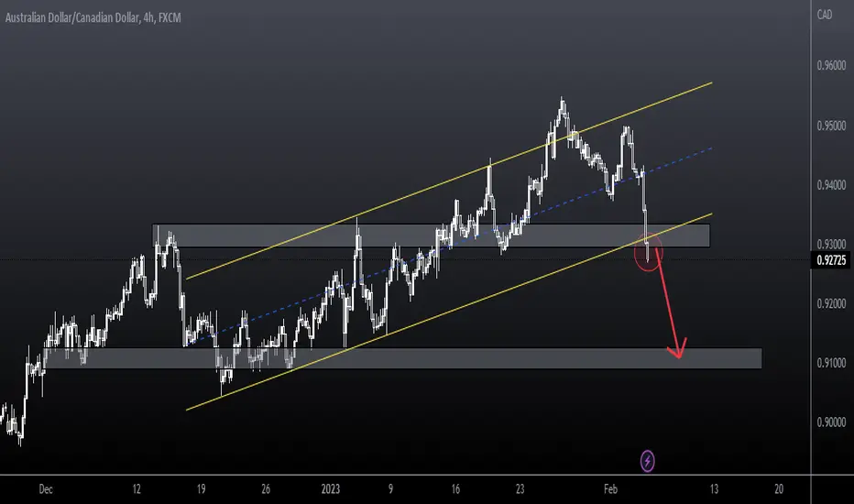854x504 pixels.
Task: Click the 0.96000 price axis label
Action: [x=832, y=65]
